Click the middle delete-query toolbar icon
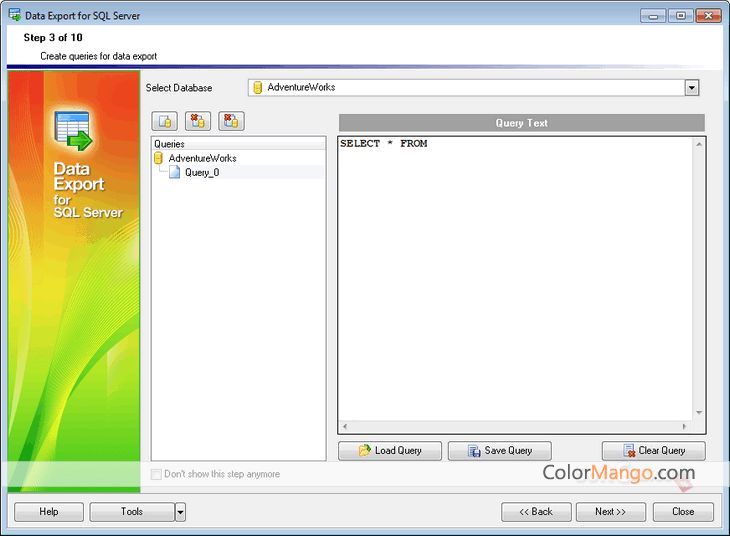Viewport: 730px width, 536px height. pos(198,122)
